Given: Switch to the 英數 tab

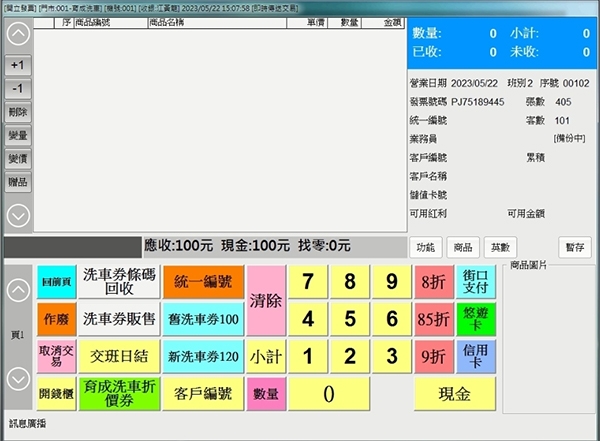Looking at the screenshot, I should click(x=501, y=247).
